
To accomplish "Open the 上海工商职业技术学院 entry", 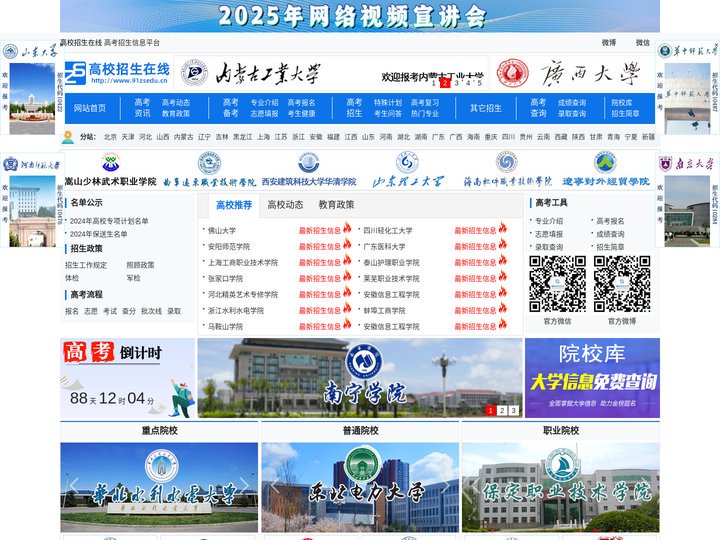I will click(x=243, y=263).
